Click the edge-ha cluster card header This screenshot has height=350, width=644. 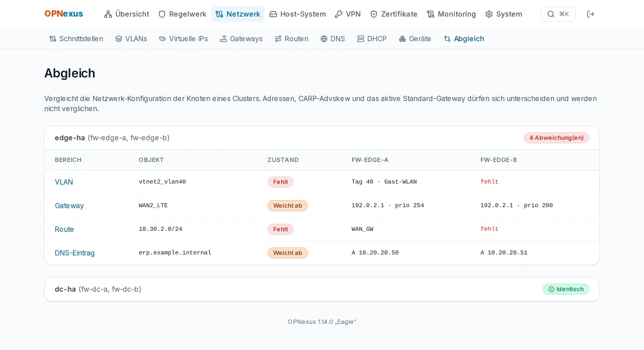(322, 138)
